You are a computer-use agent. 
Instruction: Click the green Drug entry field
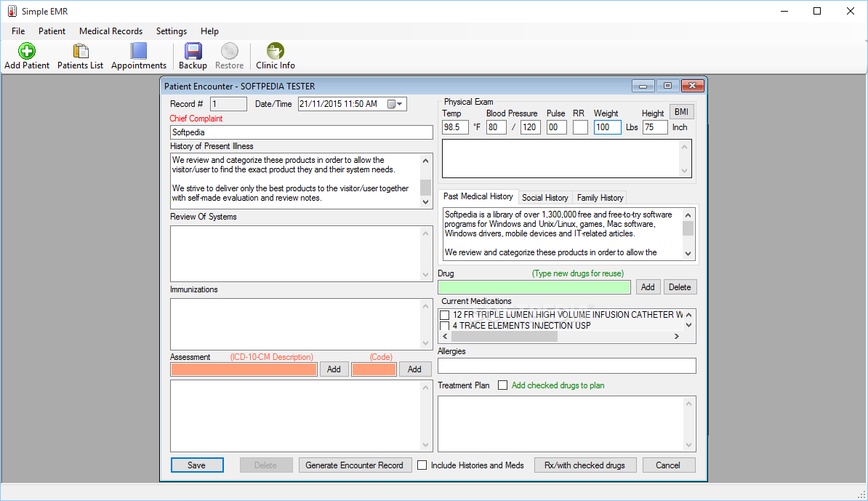click(x=534, y=286)
